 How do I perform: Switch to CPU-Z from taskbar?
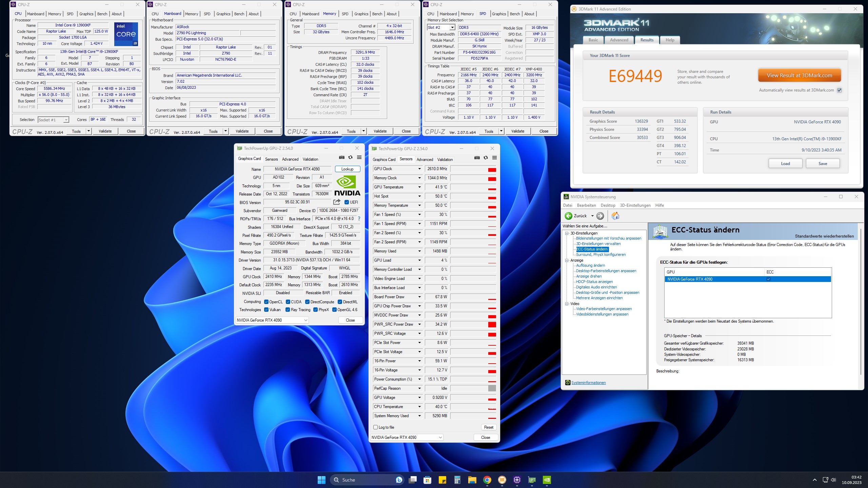click(x=517, y=480)
